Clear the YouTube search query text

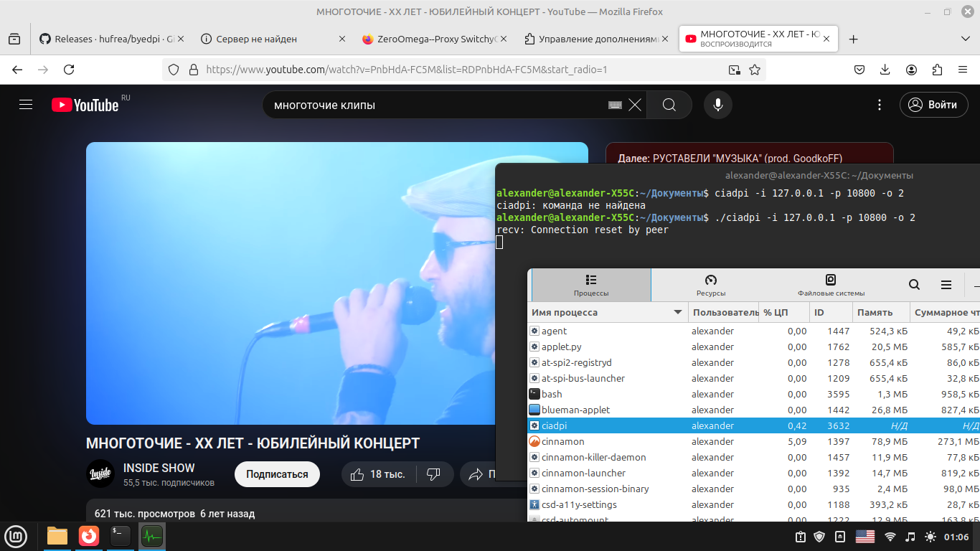pos(635,105)
